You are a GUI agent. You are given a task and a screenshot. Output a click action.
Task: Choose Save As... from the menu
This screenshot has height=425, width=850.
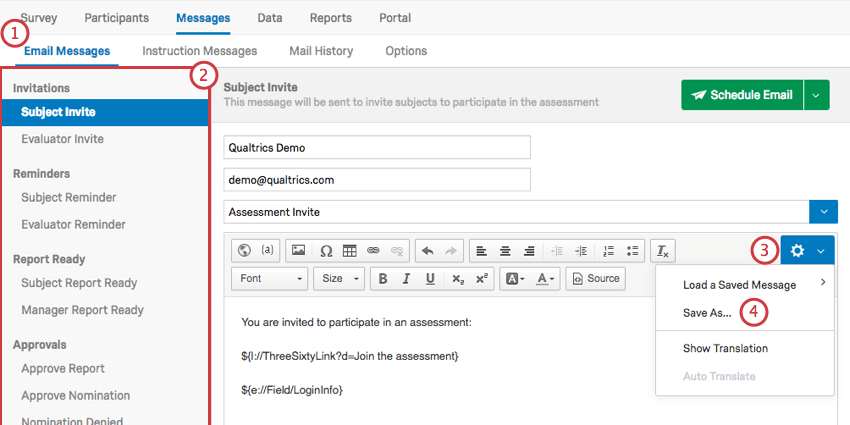pos(707,313)
